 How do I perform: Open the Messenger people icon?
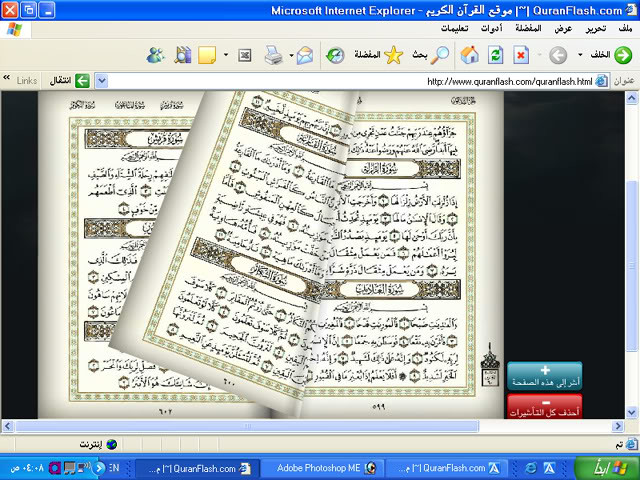tap(156, 55)
